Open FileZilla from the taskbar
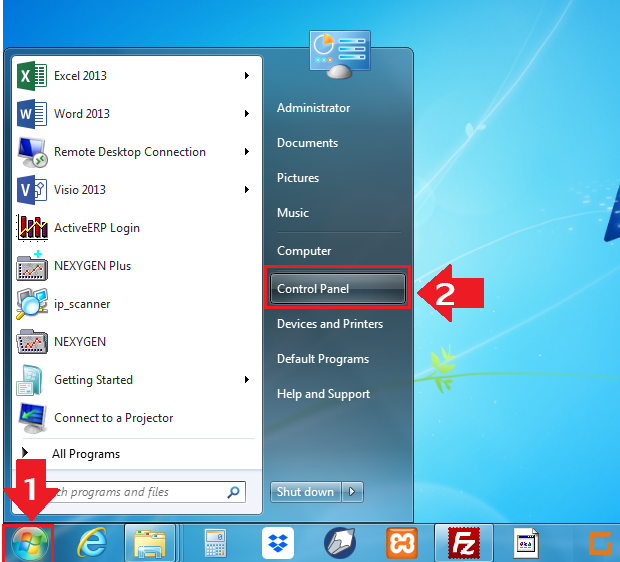The height and width of the screenshot is (562, 620). click(463, 543)
